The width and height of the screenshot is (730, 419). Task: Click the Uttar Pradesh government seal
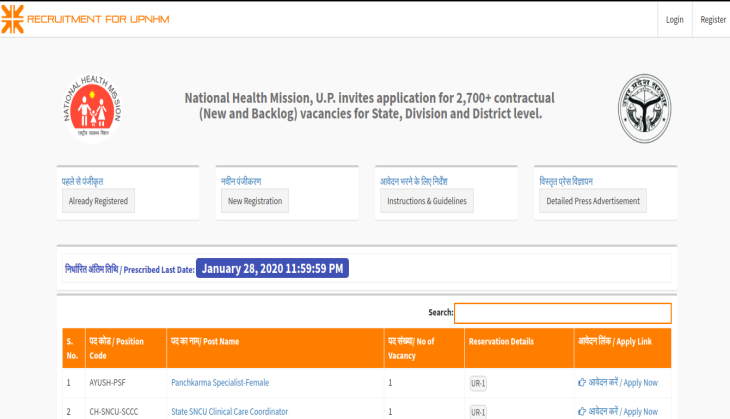pyautogui.click(x=645, y=108)
